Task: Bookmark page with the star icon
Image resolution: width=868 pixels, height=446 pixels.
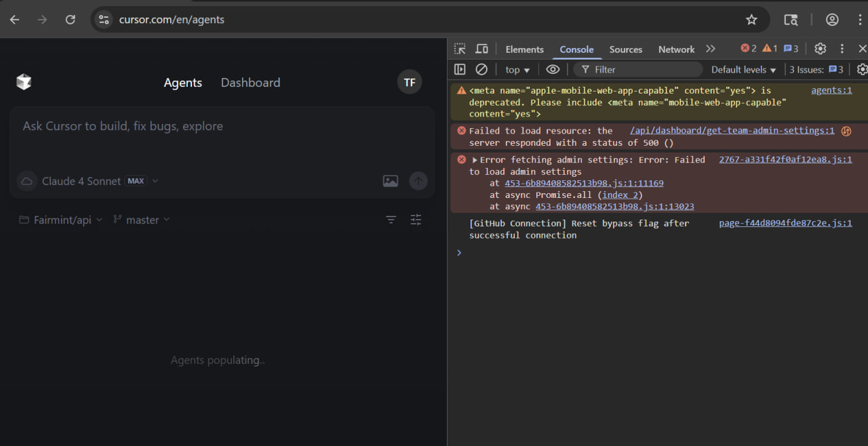Action: coord(751,20)
